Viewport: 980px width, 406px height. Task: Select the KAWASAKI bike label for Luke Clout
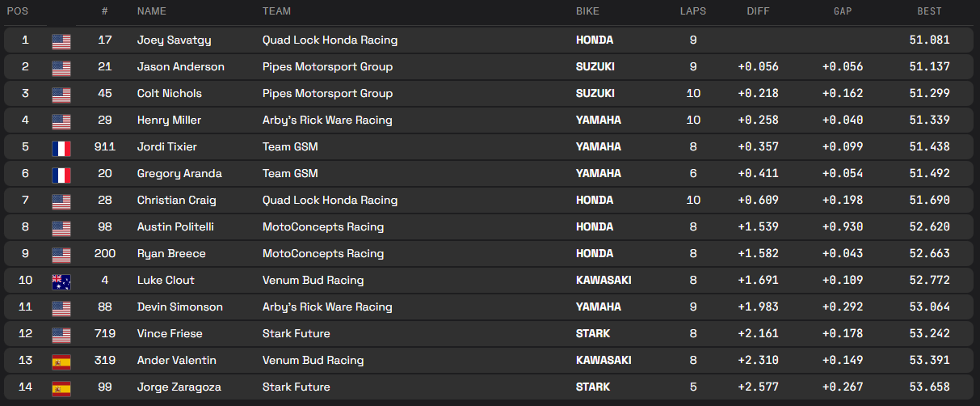[x=604, y=280]
